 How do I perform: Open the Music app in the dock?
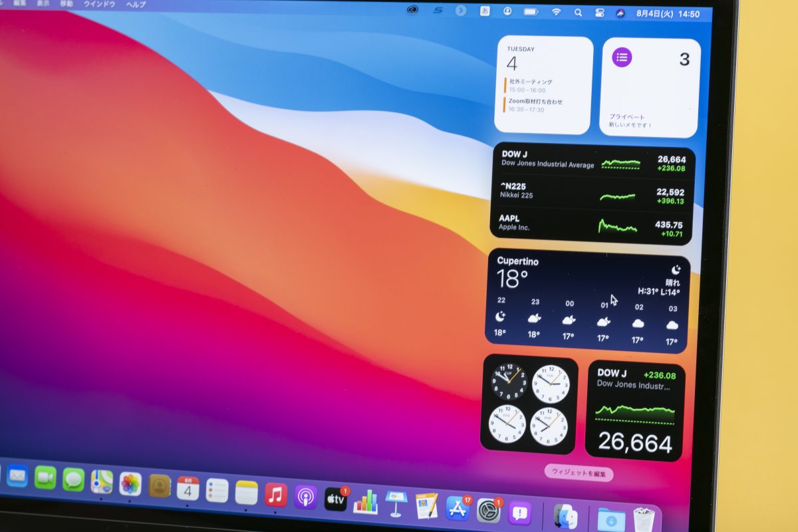pyautogui.click(x=275, y=495)
